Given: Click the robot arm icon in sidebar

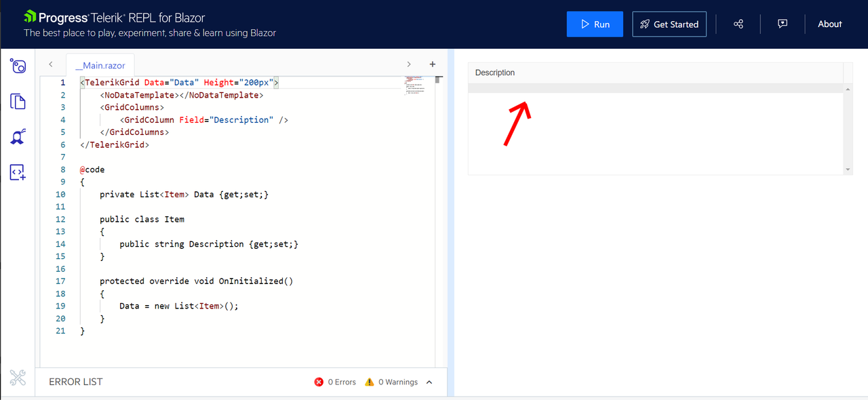Looking at the screenshot, I should 18,137.
